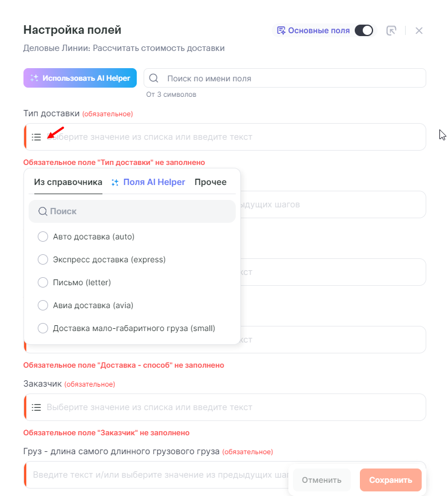Click the search icon in the dropdown list

[x=43, y=211]
